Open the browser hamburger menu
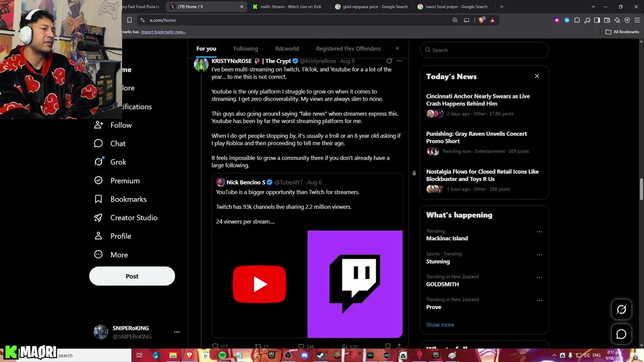Image resolution: width=644 pixels, height=362 pixels. pyautogui.click(x=637, y=20)
